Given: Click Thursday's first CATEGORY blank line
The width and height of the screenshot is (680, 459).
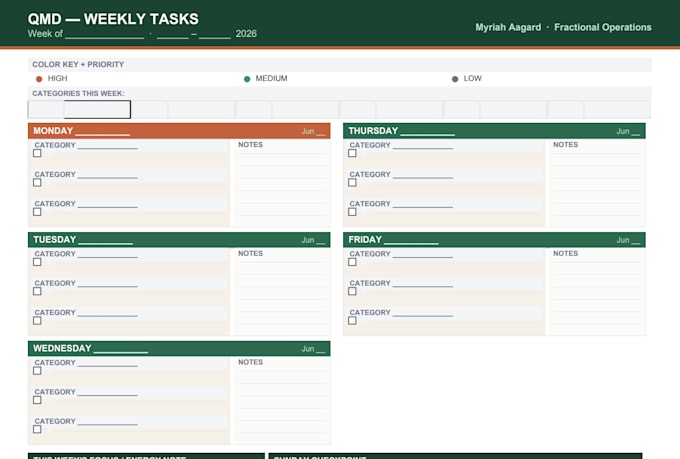Looking at the screenshot, I should pyautogui.click(x=423, y=146).
